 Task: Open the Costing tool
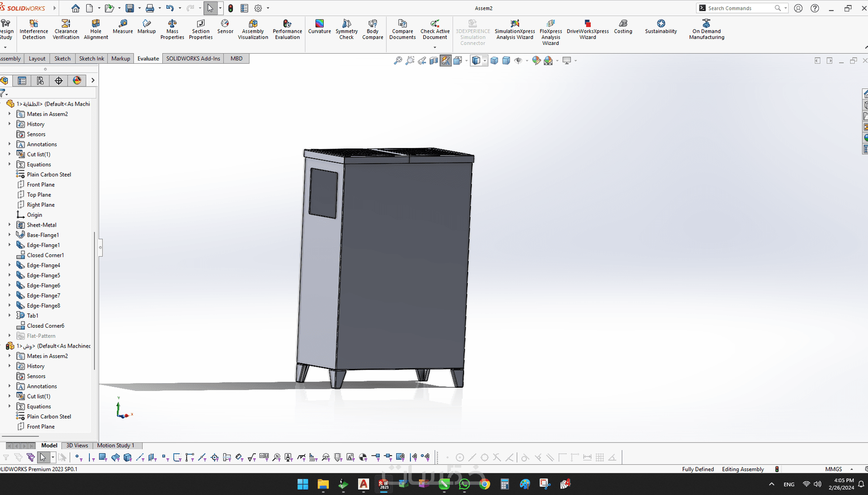click(x=623, y=27)
